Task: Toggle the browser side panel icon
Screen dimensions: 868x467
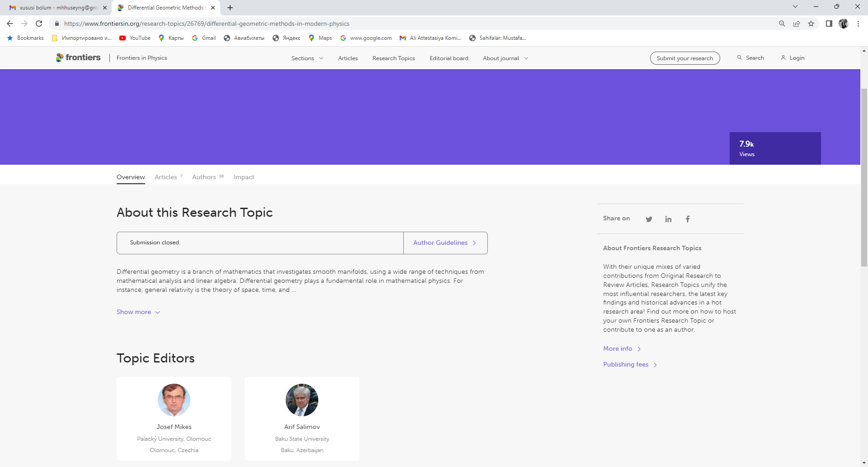Action: point(829,24)
